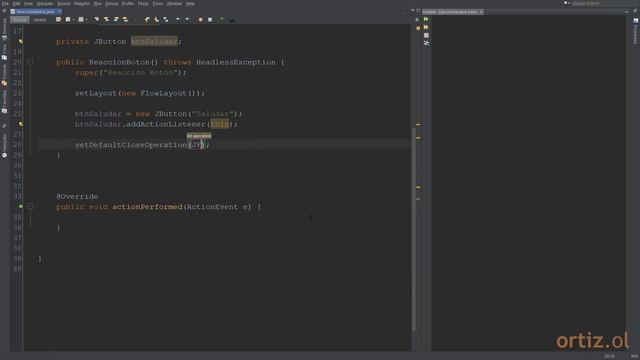Click the hint lightbulb beside addActionListener line
This screenshot has width=640, height=360.
click(x=20, y=124)
